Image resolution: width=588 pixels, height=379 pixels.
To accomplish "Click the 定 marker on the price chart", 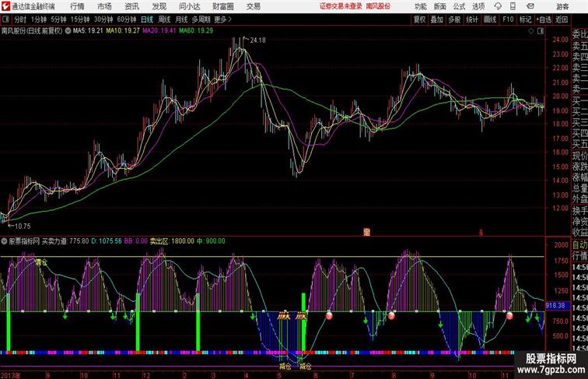I will pyautogui.click(x=366, y=231).
